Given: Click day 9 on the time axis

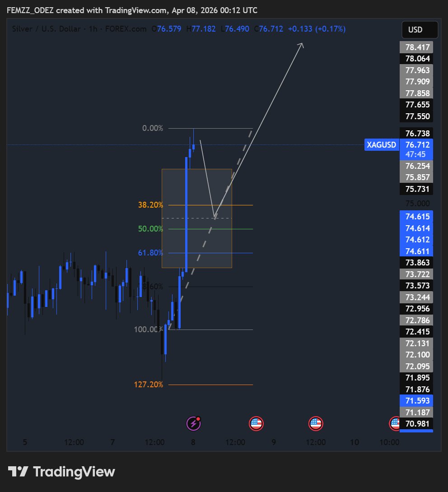Looking at the screenshot, I should 274,442.
